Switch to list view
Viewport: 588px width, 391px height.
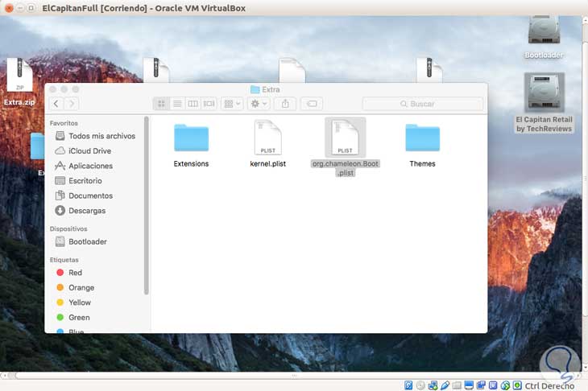(177, 104)
